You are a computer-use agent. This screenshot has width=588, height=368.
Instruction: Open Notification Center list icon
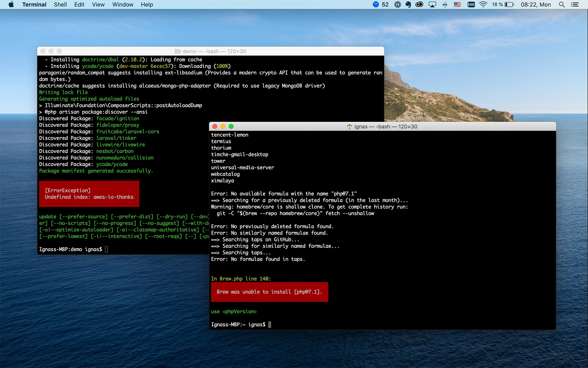coord(575,4)
